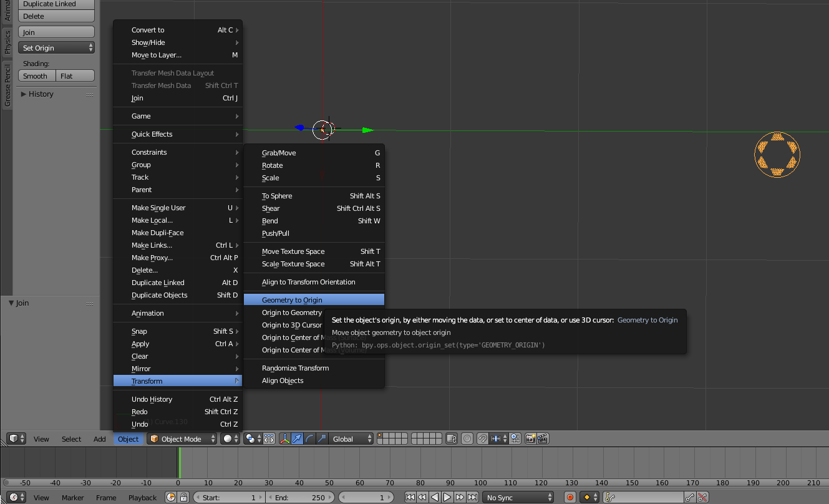Click the snap target options icon
This screenshot has width=829, height=504.
[515, 439]
